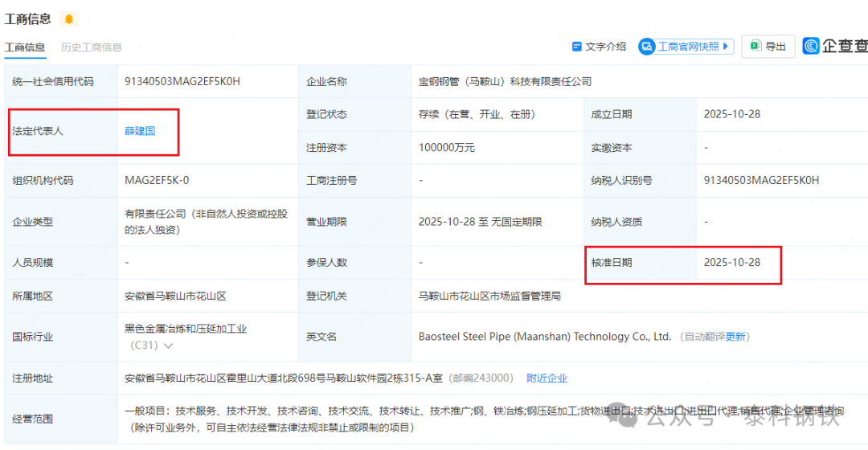Click the 登记状态 label cell
This screenshot has width=868, height=450.
pyautogui.click(x=355, y=114)
